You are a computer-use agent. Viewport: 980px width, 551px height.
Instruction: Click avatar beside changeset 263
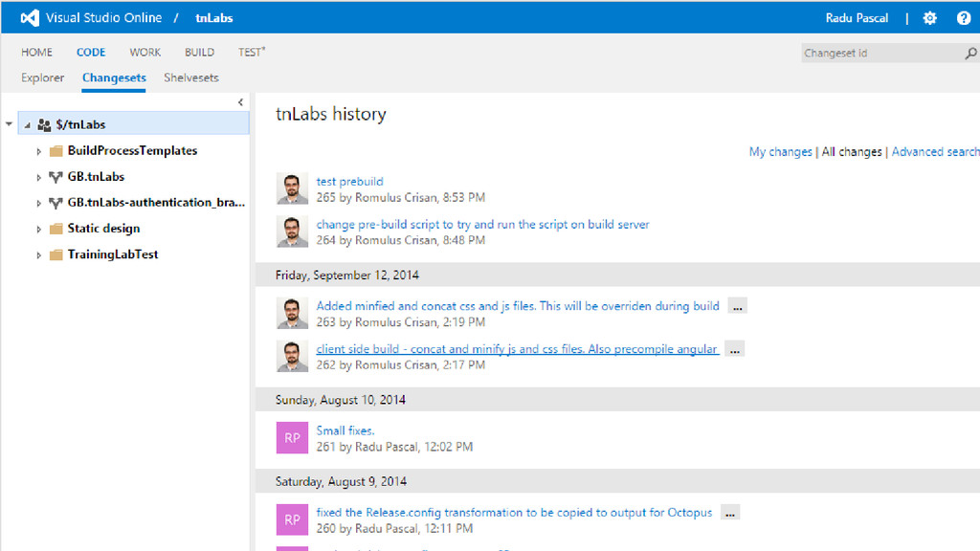292,313
